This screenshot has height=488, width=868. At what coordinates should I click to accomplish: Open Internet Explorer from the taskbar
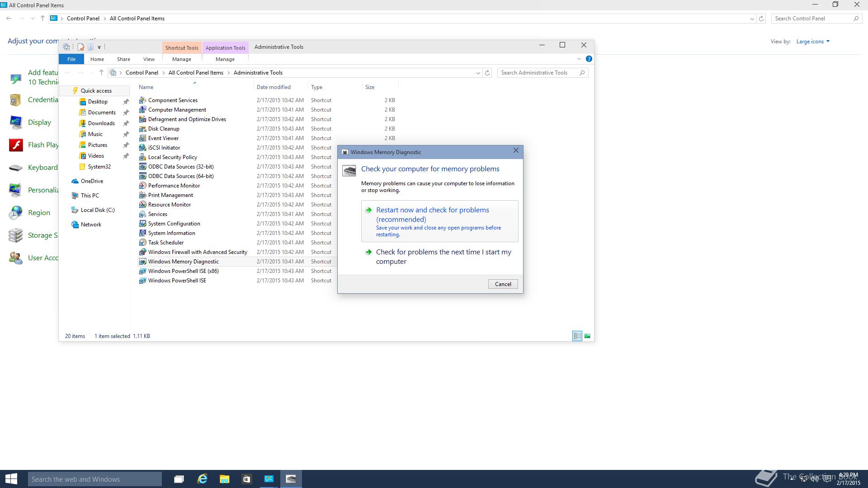tap(202, 479)
